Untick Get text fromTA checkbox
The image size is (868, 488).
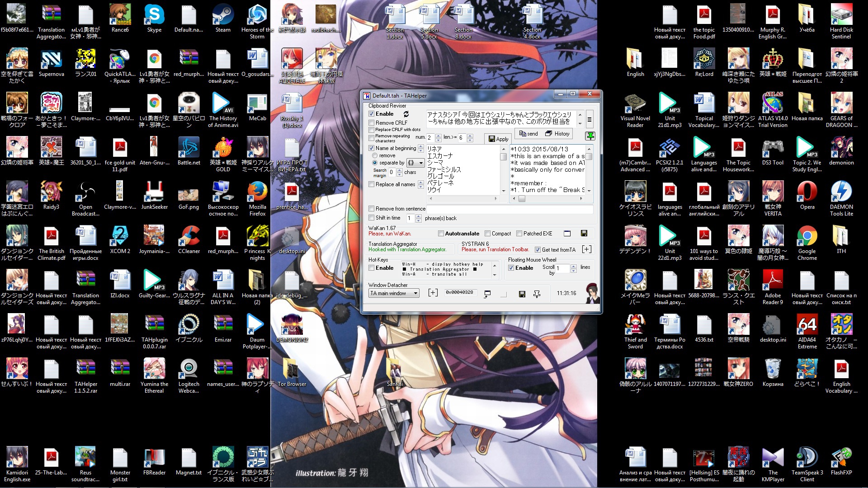[x=538, y=250]
